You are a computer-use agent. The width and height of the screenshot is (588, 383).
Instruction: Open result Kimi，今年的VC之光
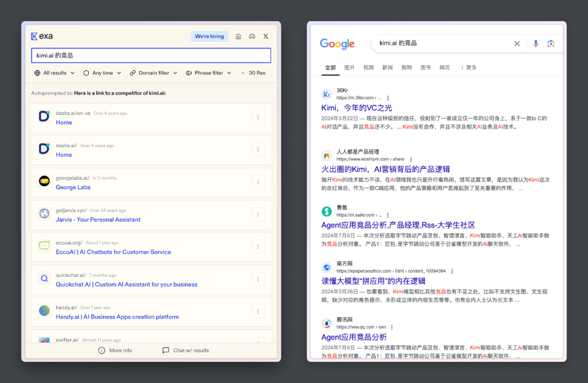(357, 108)
